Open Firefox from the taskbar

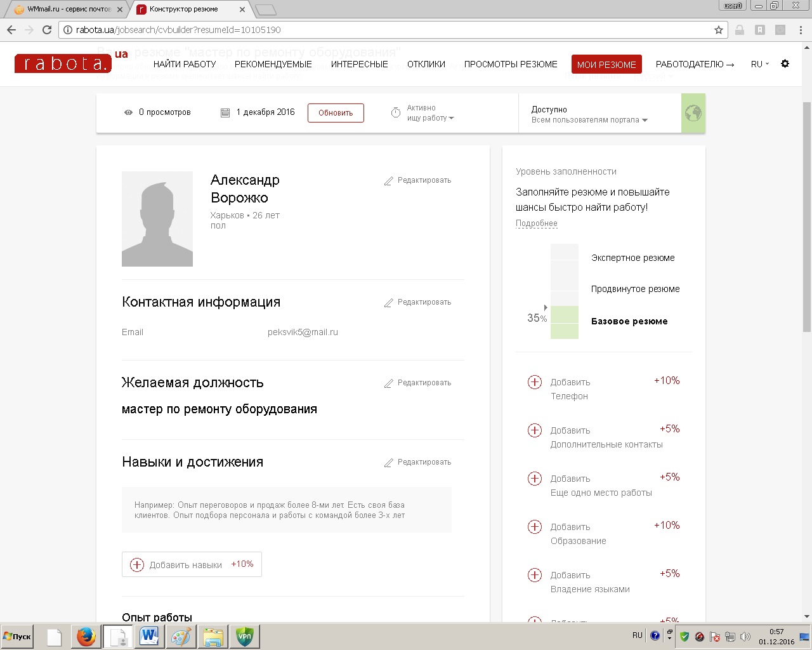pos(86,636)
